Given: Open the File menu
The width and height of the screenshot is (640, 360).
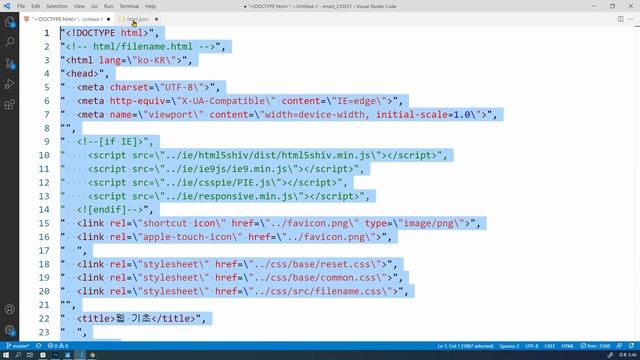Looking at the screenshot, I should (x=21, y=6).
